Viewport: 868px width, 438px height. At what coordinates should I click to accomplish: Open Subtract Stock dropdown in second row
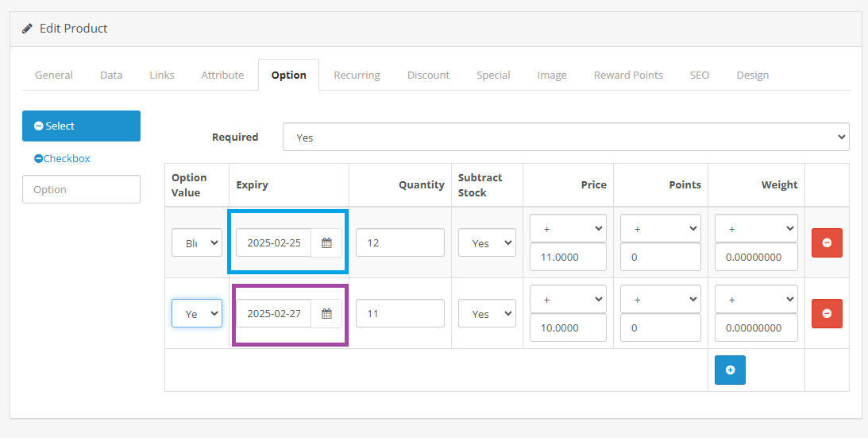(487, 314)
